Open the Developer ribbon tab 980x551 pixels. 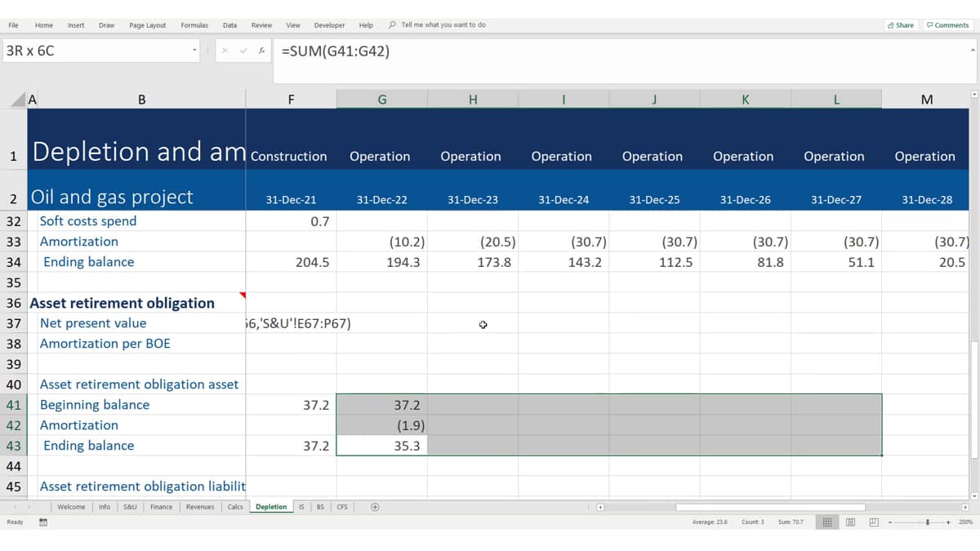(x=329, y=25)
